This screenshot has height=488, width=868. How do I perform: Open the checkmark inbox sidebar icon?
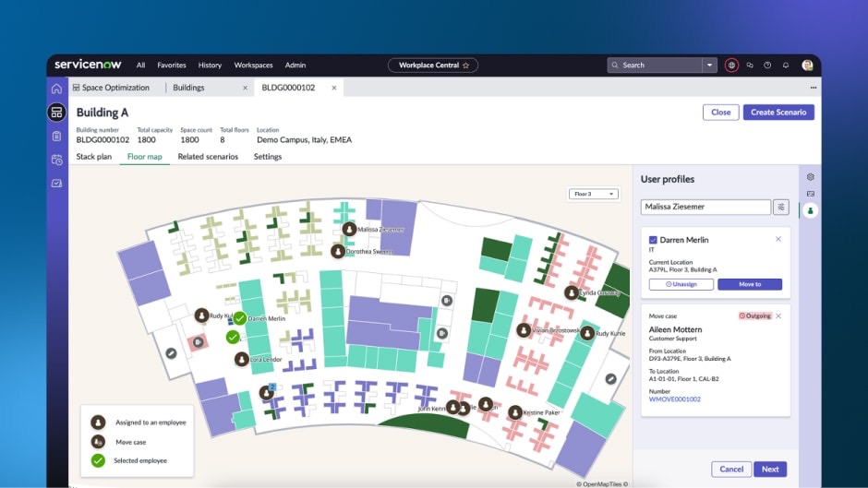[x=56, y=184]
